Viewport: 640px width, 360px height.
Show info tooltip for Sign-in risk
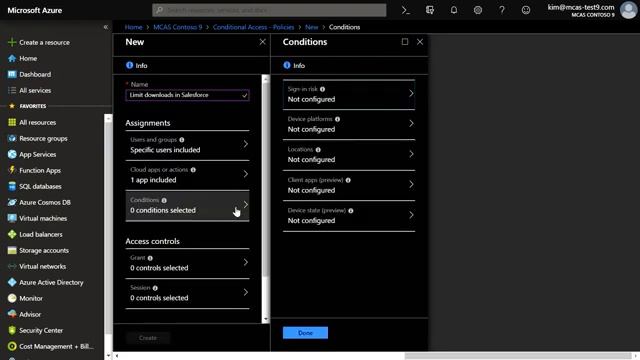pyautogui.click(x=322, y=89)
